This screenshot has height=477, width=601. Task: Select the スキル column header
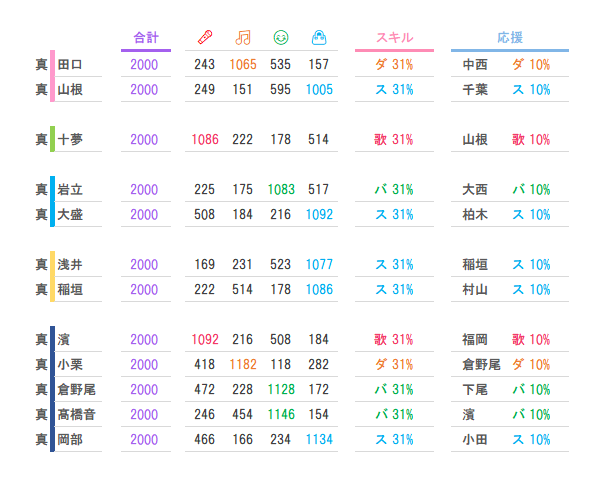point(394,38)
